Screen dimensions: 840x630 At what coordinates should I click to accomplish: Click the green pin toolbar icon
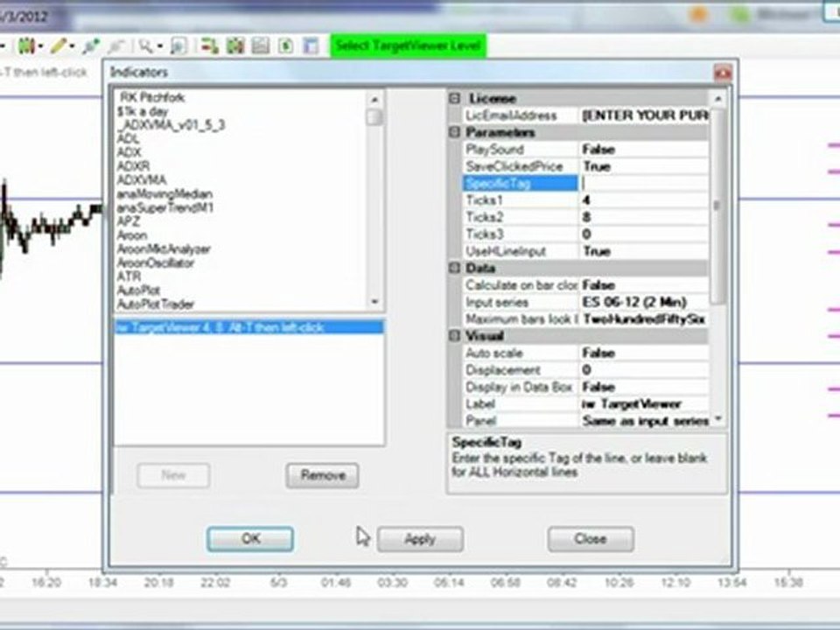coord(90,46)
